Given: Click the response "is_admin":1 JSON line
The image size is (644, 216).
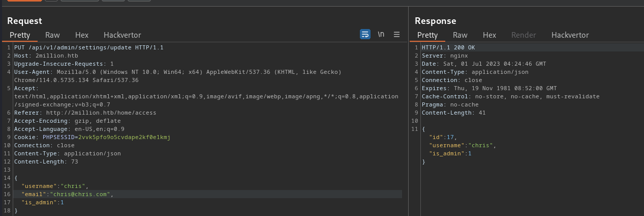Looking at the screenshot, I should point(450,153).
